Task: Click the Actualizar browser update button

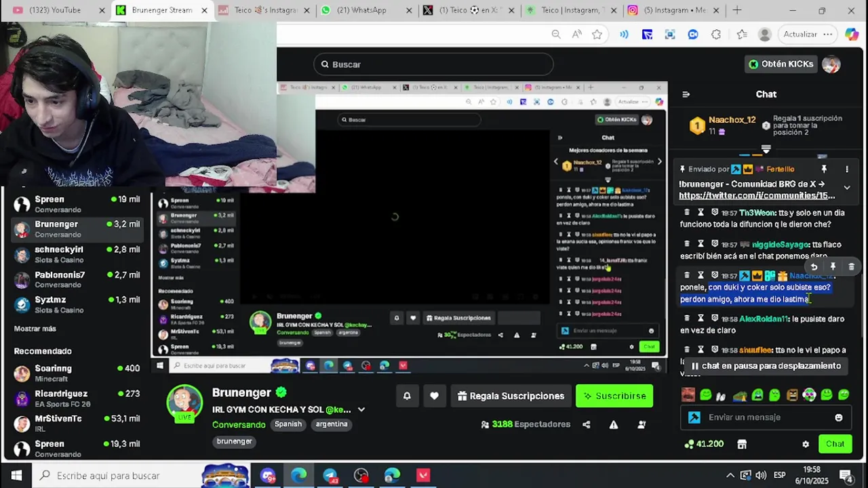Action: click(807, 35)
